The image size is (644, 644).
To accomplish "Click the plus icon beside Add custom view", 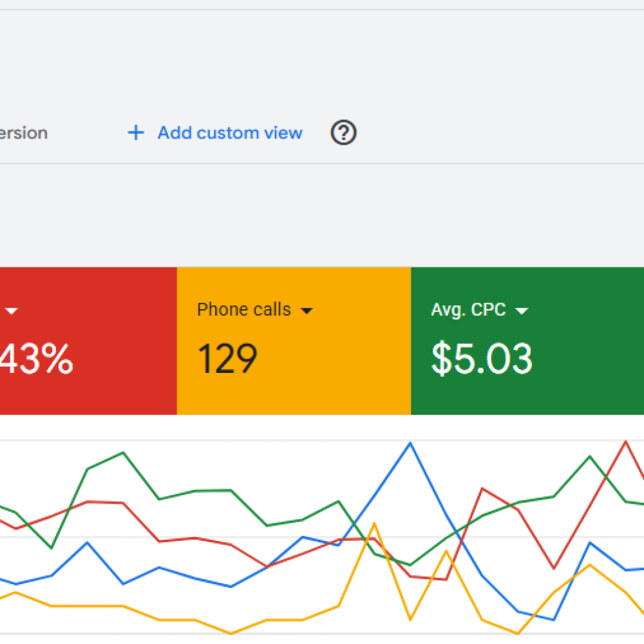I will coord(135,133).
